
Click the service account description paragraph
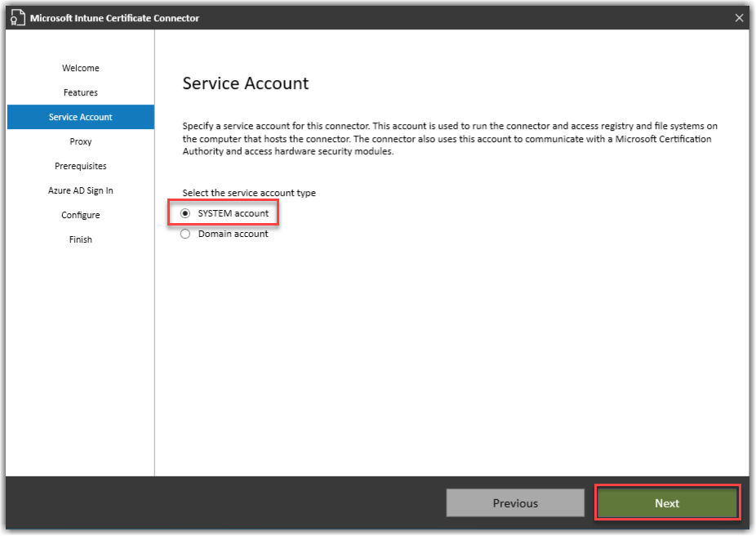[450, 139]
